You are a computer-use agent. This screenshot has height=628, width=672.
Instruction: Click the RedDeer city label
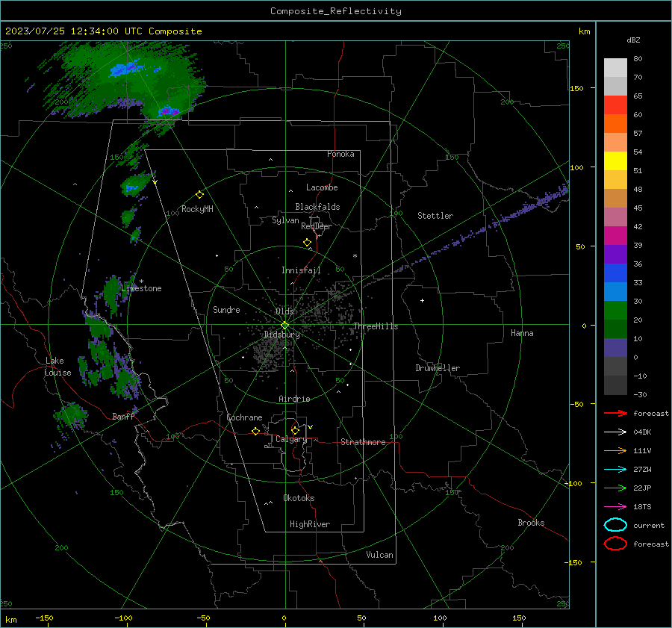(317, 226)
